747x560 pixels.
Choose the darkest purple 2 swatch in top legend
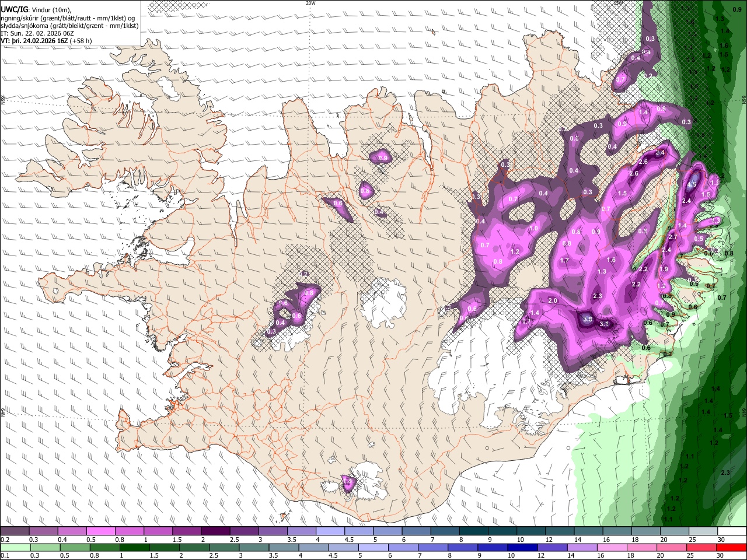click(215, 531)
